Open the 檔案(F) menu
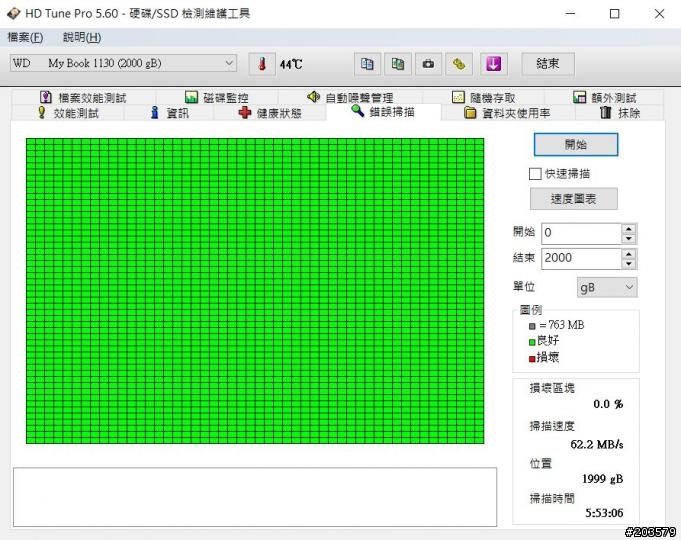 coord(25,37)
